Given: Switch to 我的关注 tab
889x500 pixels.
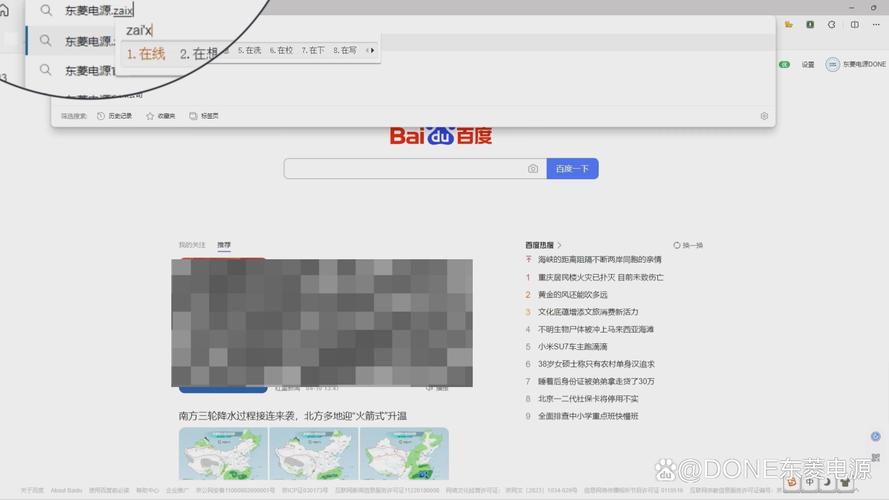Looking at the screenshot, I should (x=192, y=245).
